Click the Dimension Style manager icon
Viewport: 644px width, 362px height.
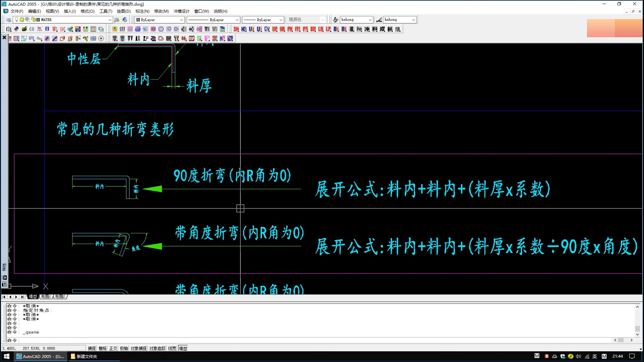(379, 20)
